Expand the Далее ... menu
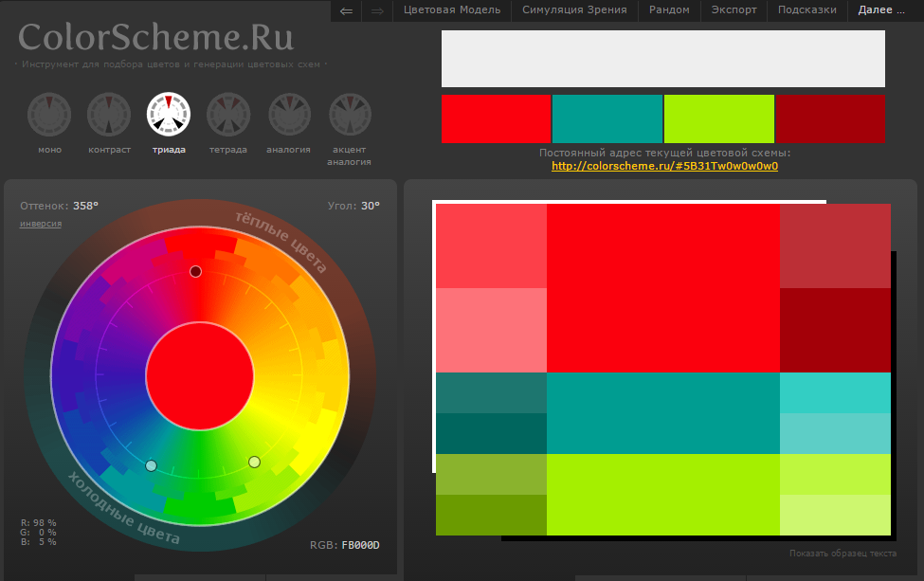 tap(881, 10)
